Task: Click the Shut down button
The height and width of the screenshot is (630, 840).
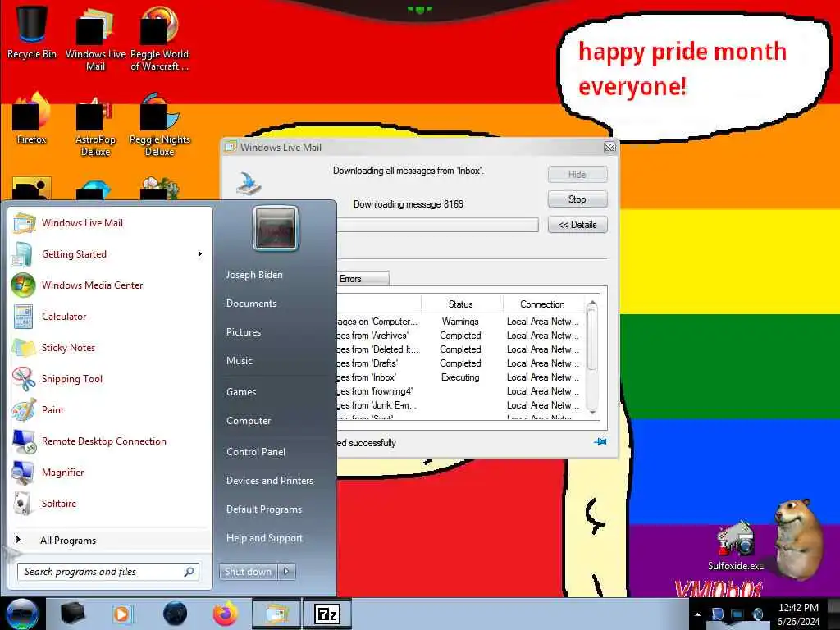Action: point(248,572)
